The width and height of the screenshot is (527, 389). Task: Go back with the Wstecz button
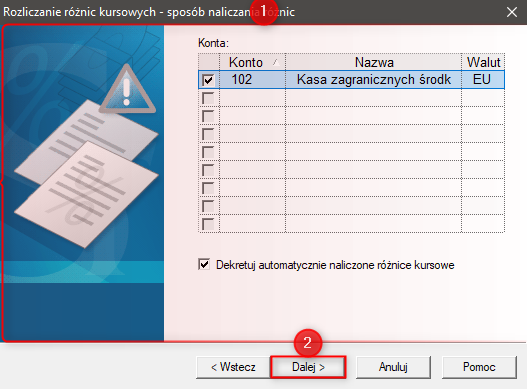point(233,367)
